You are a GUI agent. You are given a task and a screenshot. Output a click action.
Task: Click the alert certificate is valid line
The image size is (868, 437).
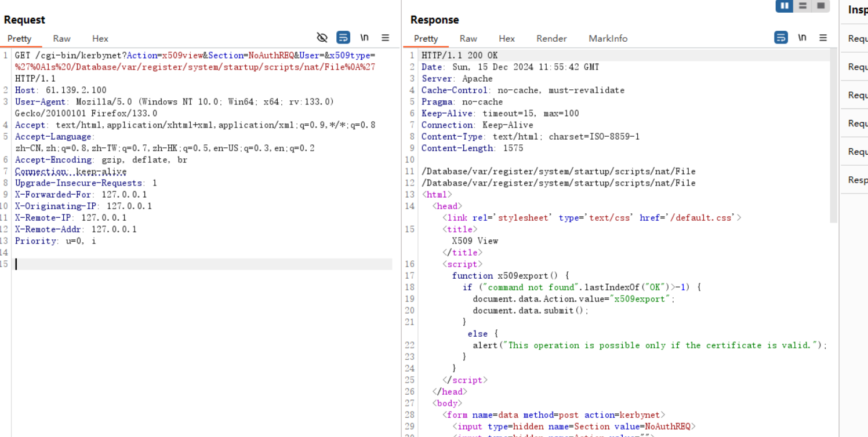[649, 345]
